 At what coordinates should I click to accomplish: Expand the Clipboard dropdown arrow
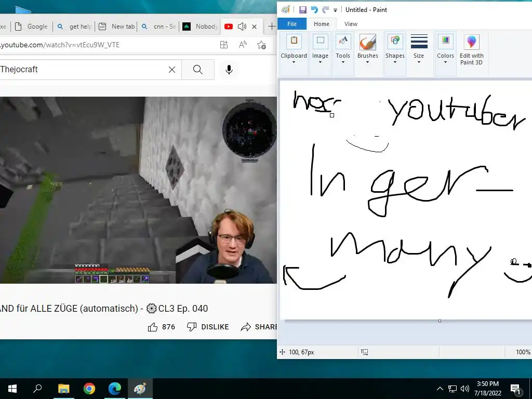coord(294,62)
